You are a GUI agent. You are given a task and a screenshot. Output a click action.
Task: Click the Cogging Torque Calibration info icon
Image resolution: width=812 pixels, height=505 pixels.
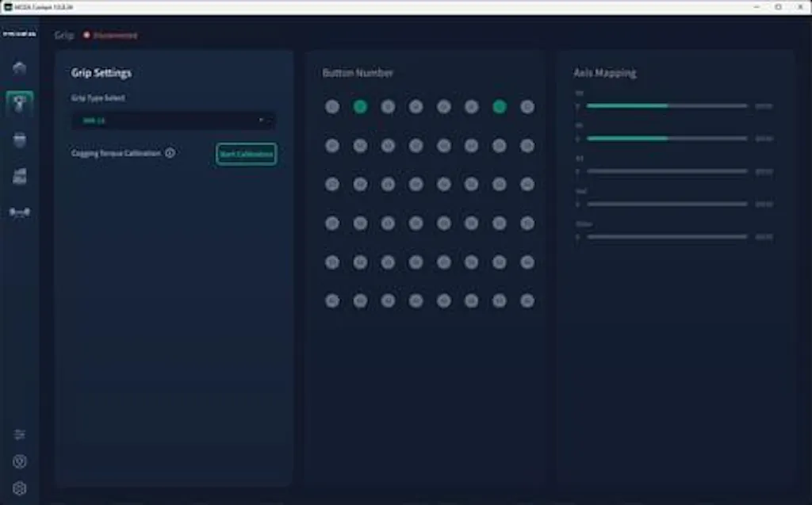170,153
